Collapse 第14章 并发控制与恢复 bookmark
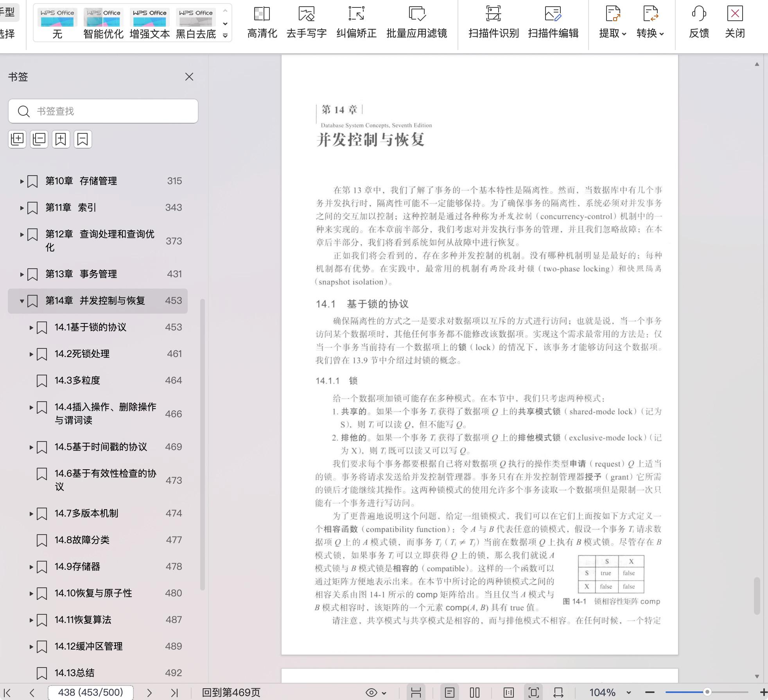This screenshot has height=700, width=768. tap(22, 301)
